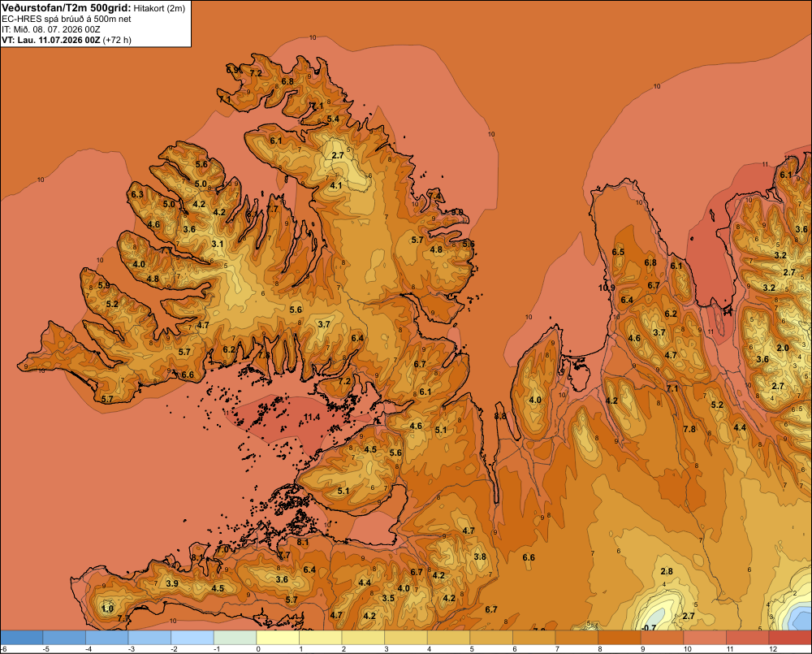Viewport: 812px width, 654px height.
Task: Click the -0.7 temperature label near the bottom
Action: pos(649,628)
